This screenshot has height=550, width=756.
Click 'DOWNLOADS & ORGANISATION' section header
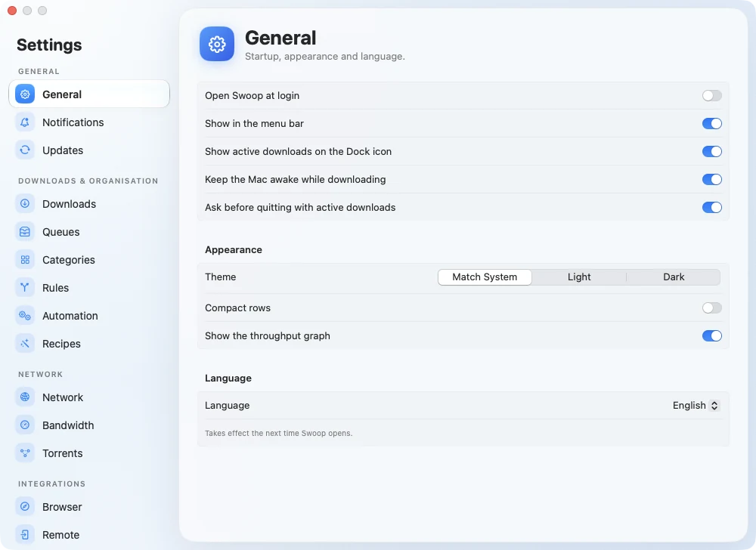pyautogui.click(x=88, y=181)
